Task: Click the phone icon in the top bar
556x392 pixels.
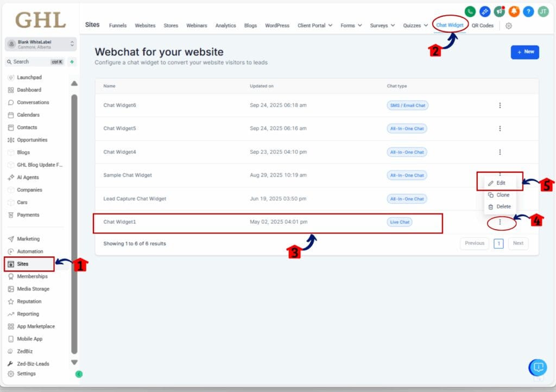Action: (470, 10)
